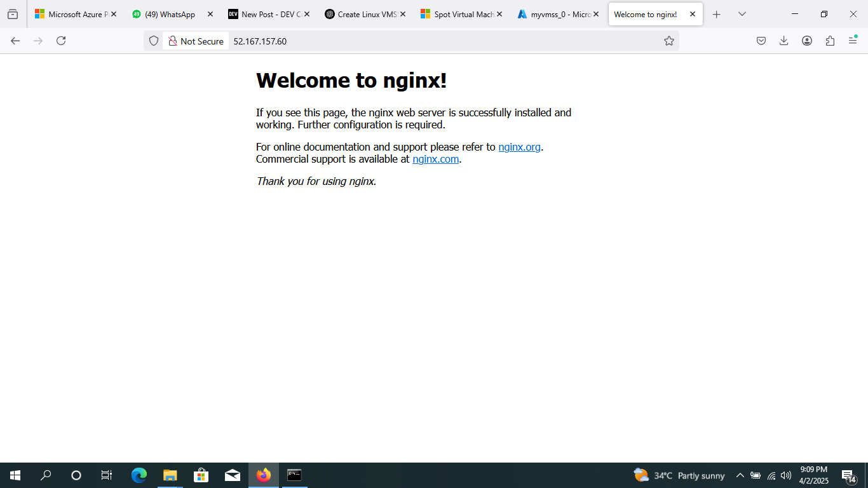The width and height of the screenshot is (868, 488).
Task: Open the nginx.com link
Action: pos(435,159)
